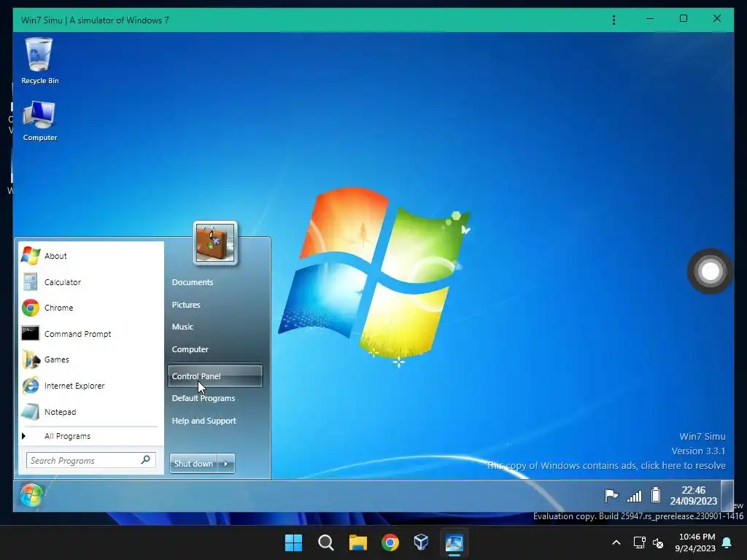Click the Internet Explorer label

(74, 386)
